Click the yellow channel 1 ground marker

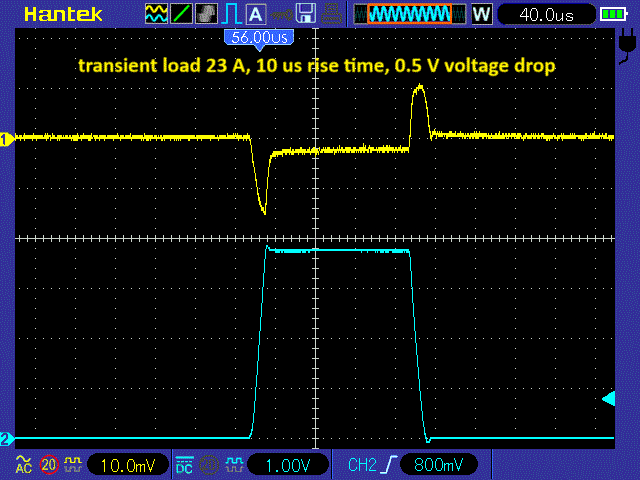coord(7,140)
